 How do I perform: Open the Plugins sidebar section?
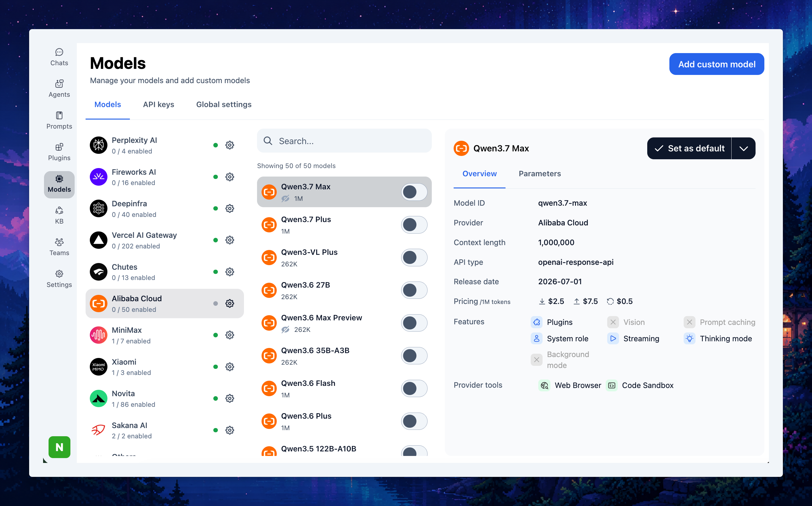(59, 152)
